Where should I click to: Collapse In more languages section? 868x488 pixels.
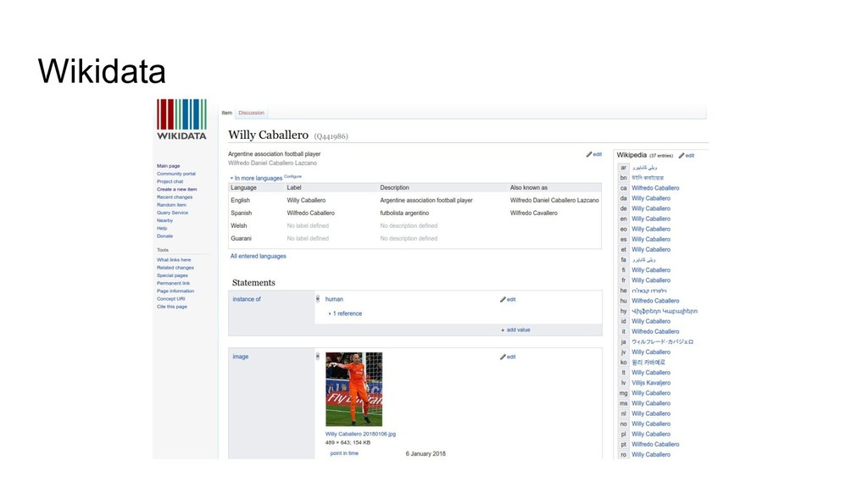click(256, 178)
